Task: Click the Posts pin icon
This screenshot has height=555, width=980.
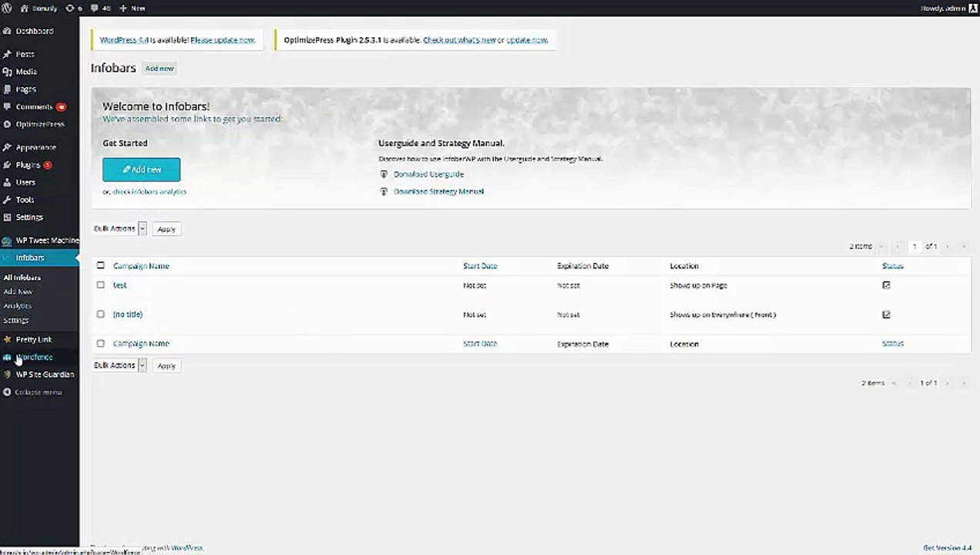Action: coord(7,55)
